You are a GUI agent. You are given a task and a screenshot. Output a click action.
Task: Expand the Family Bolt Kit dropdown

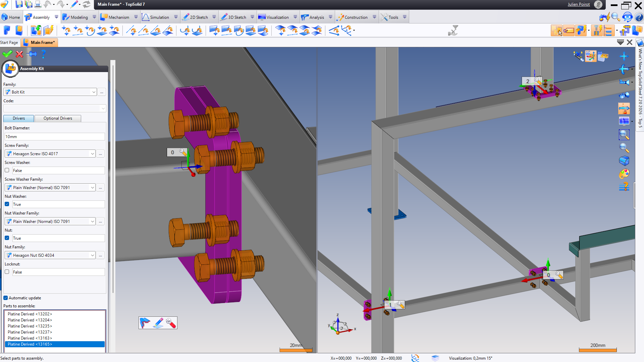coord(94,92)
